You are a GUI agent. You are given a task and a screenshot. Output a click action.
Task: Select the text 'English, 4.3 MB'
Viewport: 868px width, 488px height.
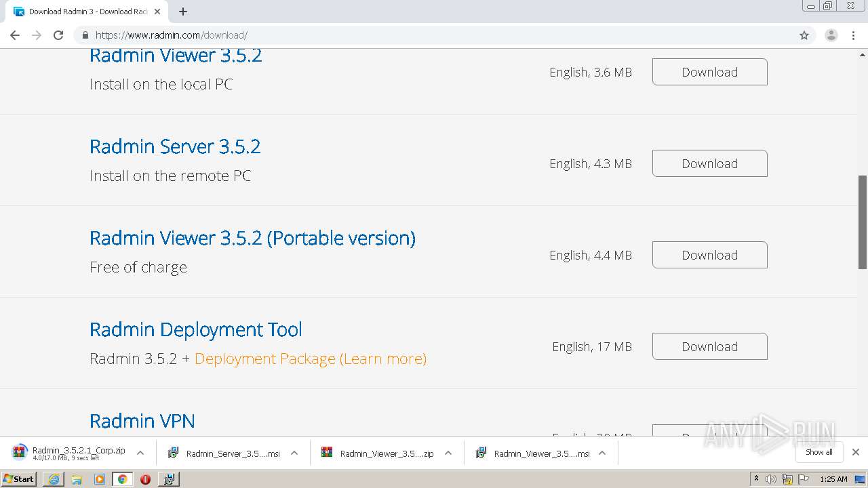click(591, 164)
